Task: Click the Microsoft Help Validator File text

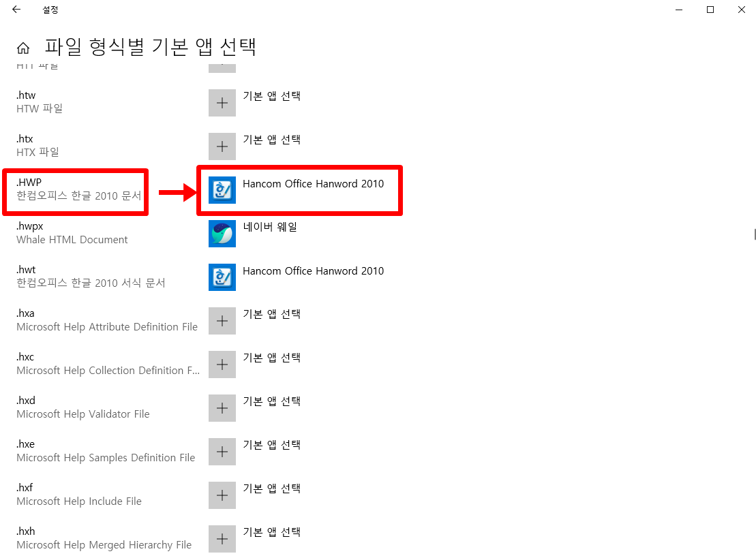Action: (83, 414)
